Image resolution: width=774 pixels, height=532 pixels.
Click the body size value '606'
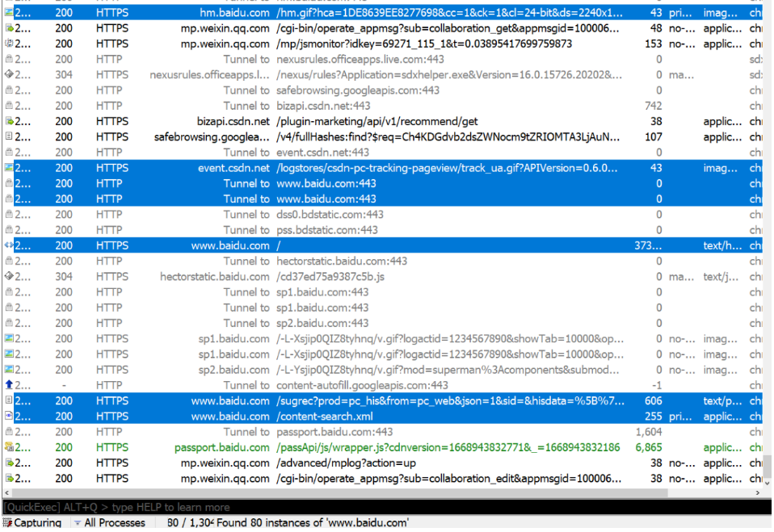click(654, 401)
